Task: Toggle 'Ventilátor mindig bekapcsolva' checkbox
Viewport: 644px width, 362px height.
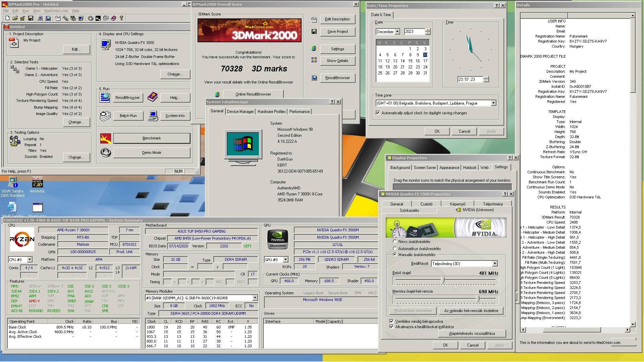Action: coord(391,321)
